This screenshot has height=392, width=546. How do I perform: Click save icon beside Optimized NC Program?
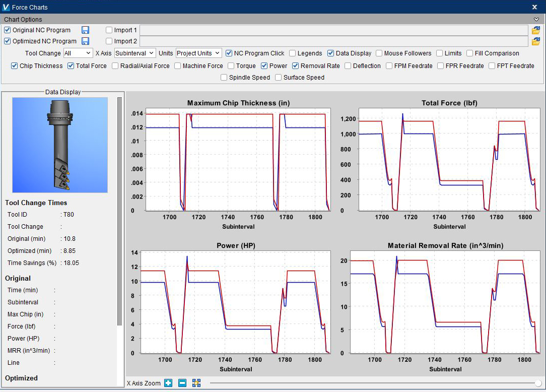[x=86, y=41]
